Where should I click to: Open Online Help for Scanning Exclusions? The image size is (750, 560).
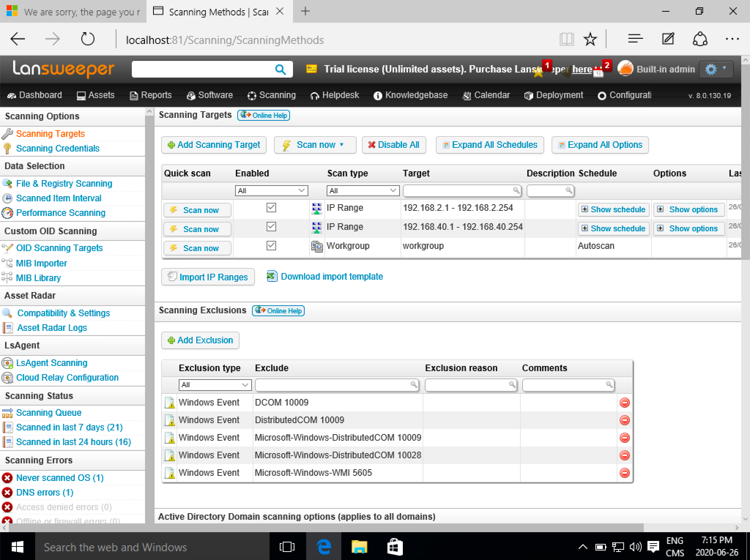tap(278, 311)
